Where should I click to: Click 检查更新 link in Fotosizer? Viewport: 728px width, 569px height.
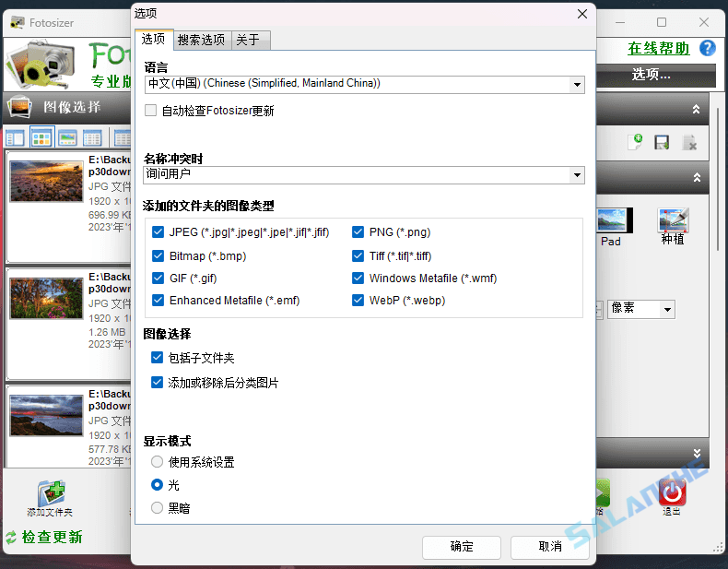click(x=52, y=537)
